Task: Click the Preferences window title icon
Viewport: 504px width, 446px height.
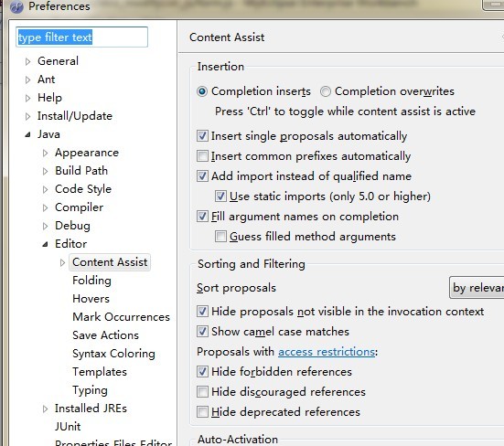Action: (x=16, y=6)
